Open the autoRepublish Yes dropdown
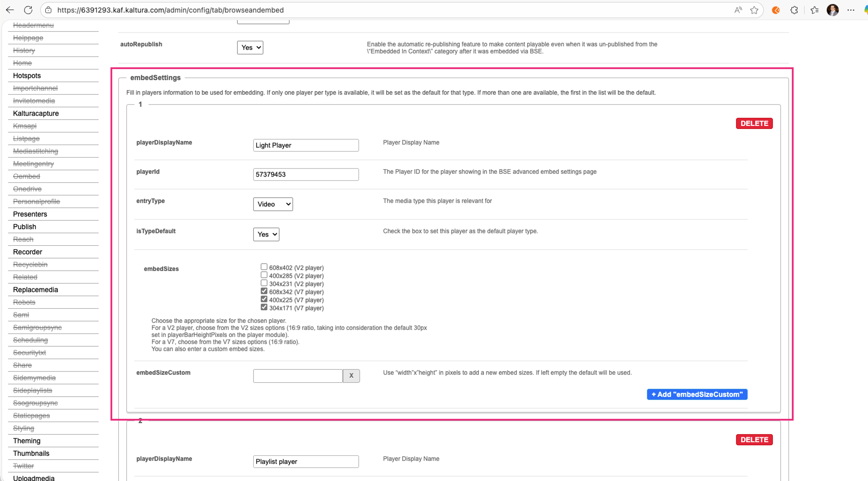The height and width of the screenshot is (481, 868). 250,48
